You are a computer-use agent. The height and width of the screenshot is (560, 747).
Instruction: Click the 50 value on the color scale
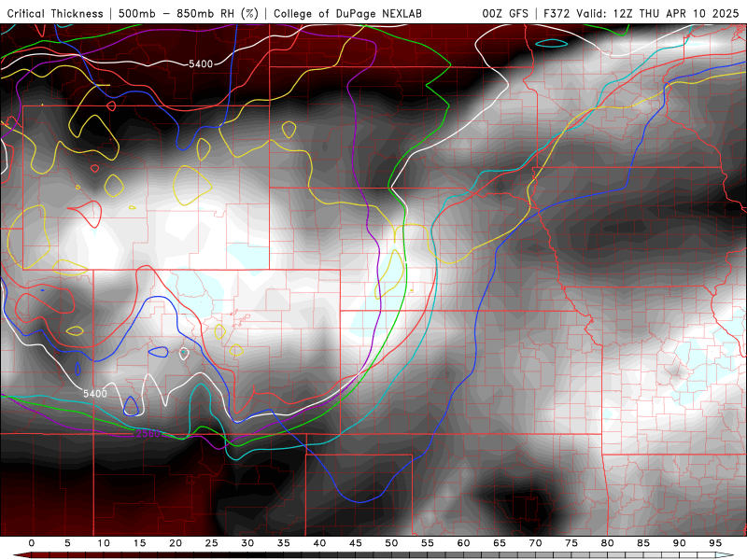pos(391,543)
